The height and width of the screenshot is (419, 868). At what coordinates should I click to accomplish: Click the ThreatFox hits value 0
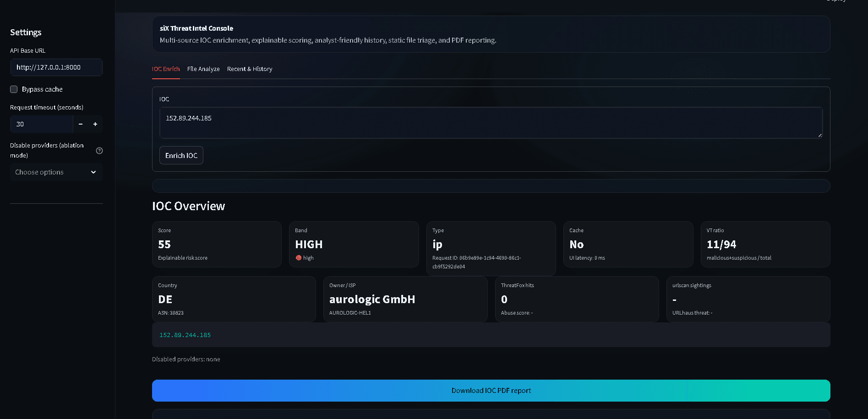[504, 299]
